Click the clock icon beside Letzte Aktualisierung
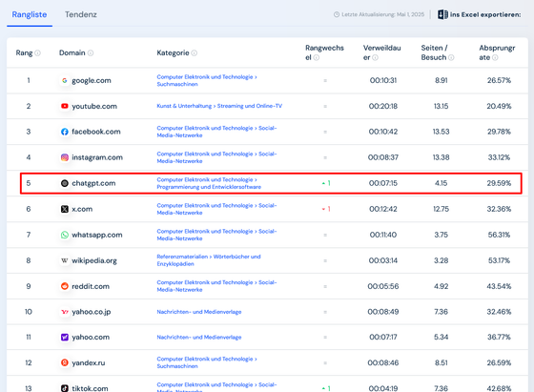 click(337, 14)
